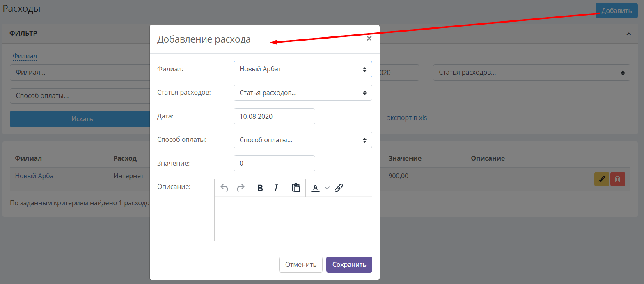Viewport: 644px width, 284px height.
Task: Delete the Новый Арбат expense row
Action: coord(617,179)
